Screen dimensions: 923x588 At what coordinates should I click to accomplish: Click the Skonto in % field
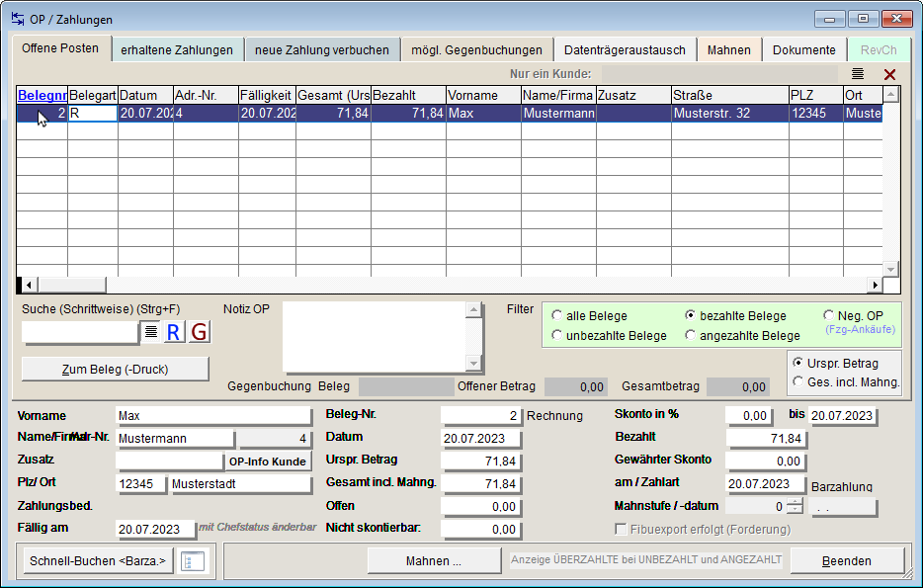(748, 415)
